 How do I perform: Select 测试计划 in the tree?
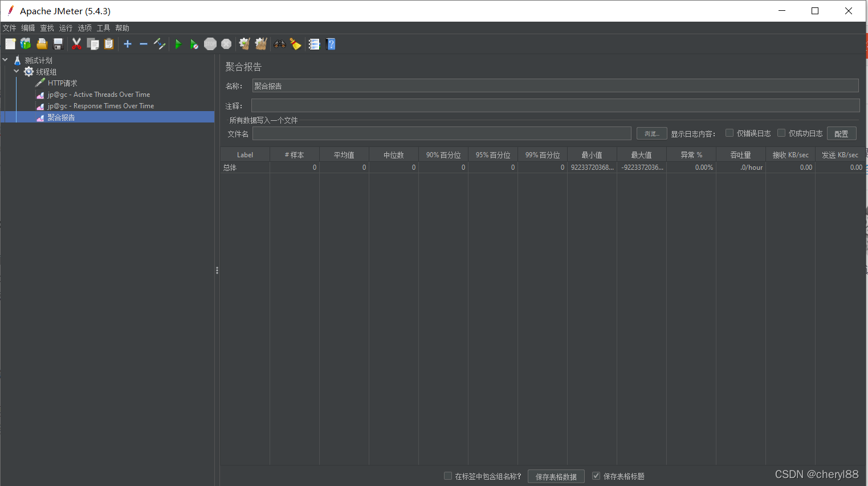38,60
